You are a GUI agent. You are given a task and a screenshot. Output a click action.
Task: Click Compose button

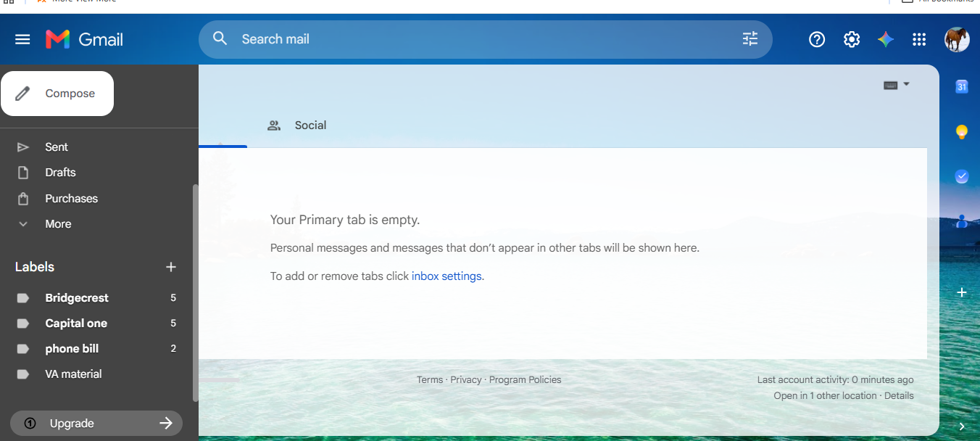[x=57, y=94]
